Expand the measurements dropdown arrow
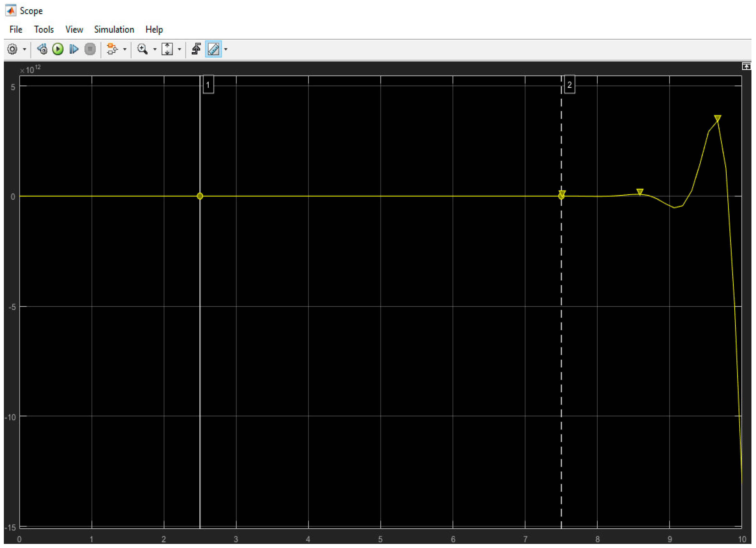Viewport: 756px width, 548px height. tap(226, 49)
